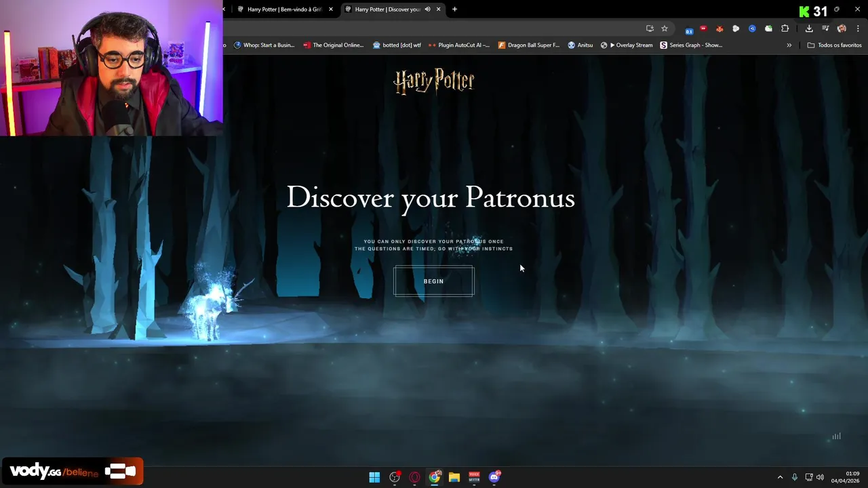The image size is (868, 488).
Task: Open Voicemeeter from the taskbar
Action: (474, 477)
